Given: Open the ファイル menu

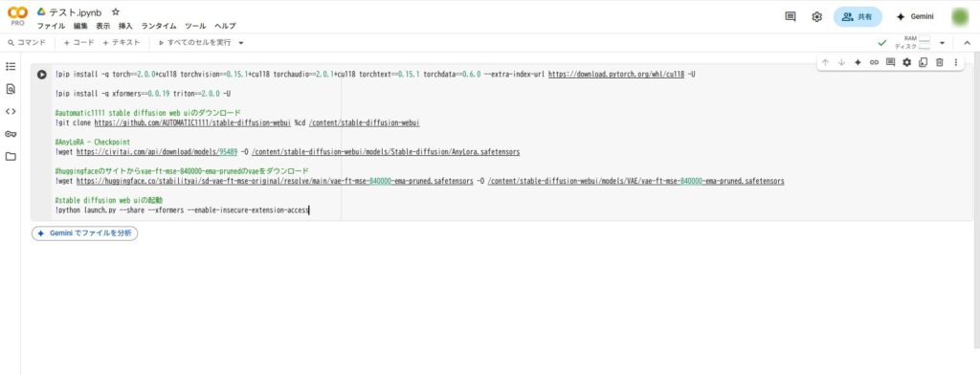Looking at the screenshot, I should coord(51,26).
